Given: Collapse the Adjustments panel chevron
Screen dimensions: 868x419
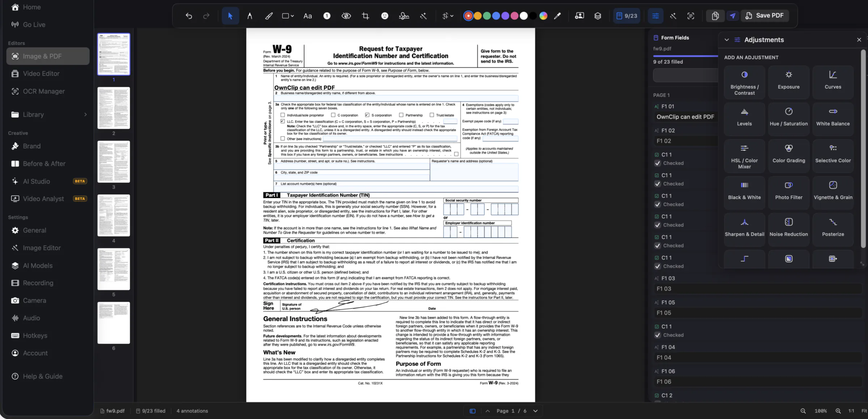Looking at the screenshot, I should [727, 40].
